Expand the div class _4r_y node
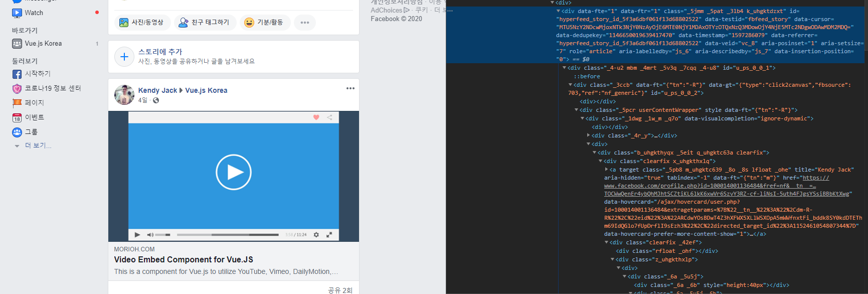 [589, 135]
